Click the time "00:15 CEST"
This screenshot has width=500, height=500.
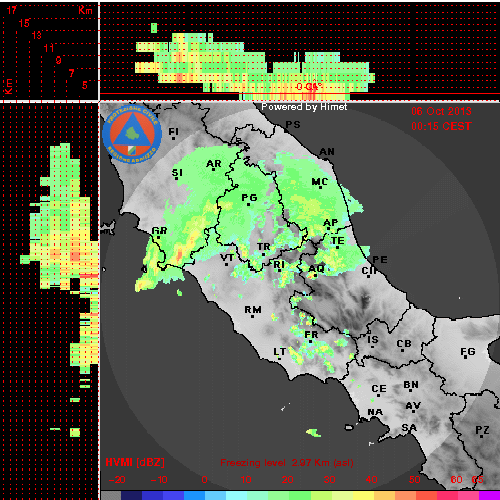[441, 126]
